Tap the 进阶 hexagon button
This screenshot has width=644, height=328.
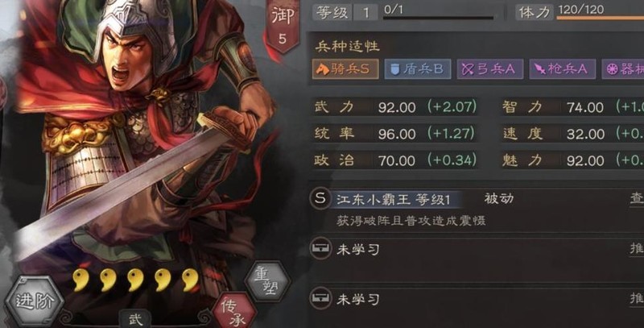[35, 301]
